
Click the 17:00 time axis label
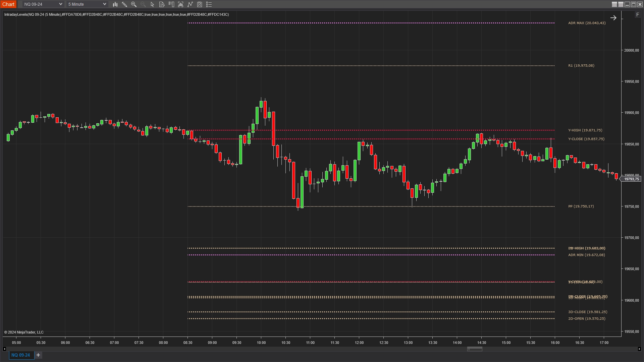604,343
